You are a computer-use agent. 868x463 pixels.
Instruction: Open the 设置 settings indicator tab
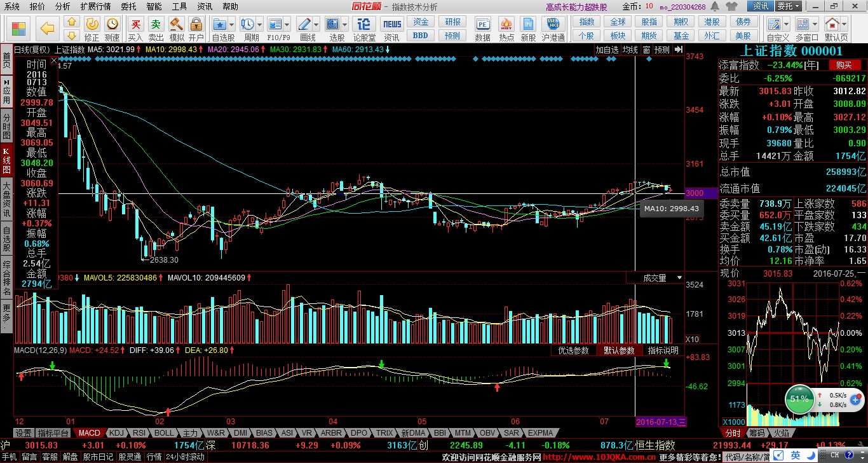(24, 432)
